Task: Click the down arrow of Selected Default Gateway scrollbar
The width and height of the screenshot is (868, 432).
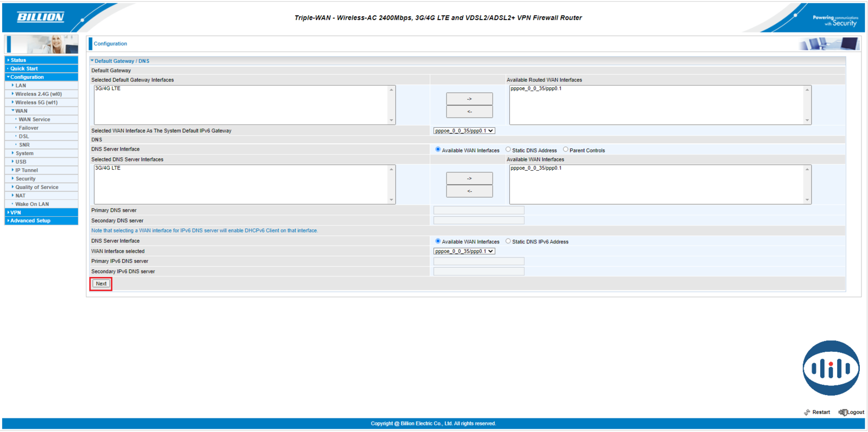Action: 391,120
